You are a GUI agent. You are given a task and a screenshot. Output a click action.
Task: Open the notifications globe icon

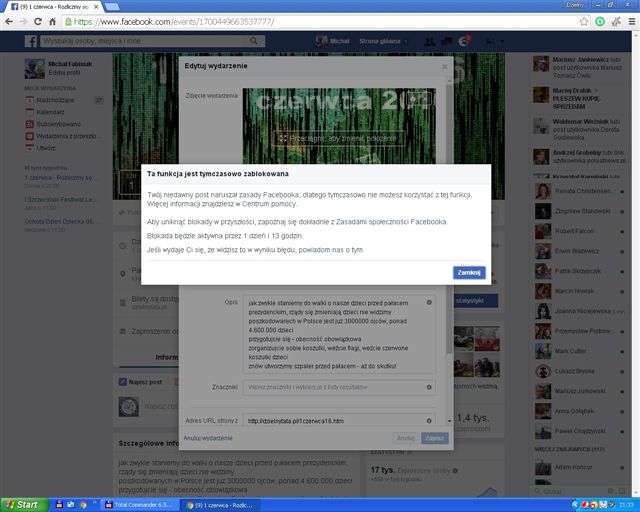[x=464, y=41]
